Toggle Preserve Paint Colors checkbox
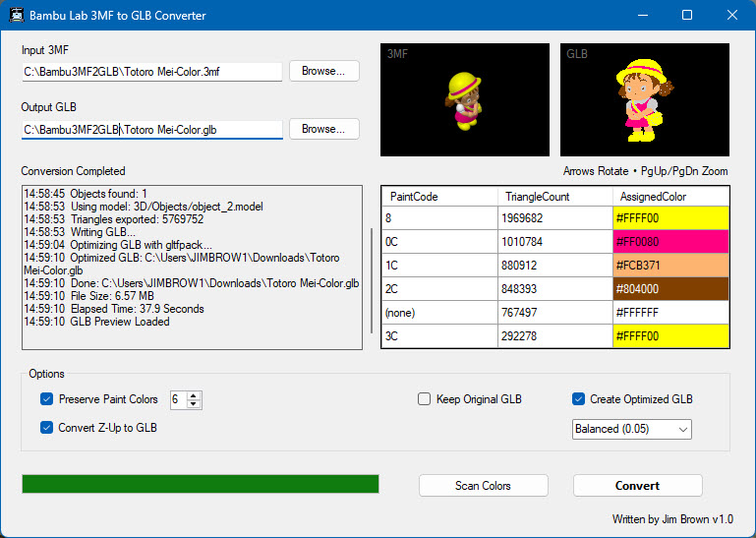Image resolution: width=756 pixels, height=538 pixels. 47,399
